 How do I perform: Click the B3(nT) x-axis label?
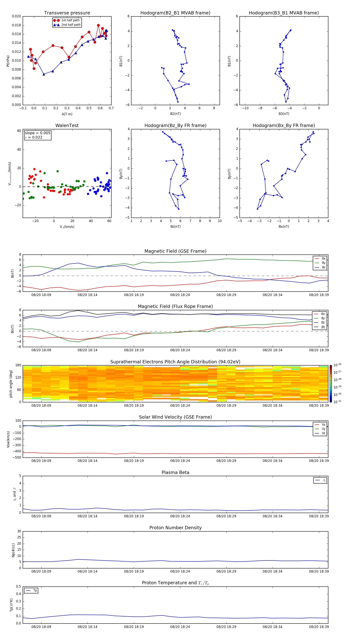[x=284, y=114]
